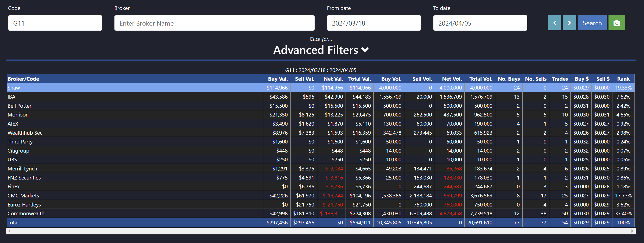The height and width of the screenshot is (243, 644).
Task: Click the horizontal scrollbar right arrow
Action: [632, 231]
